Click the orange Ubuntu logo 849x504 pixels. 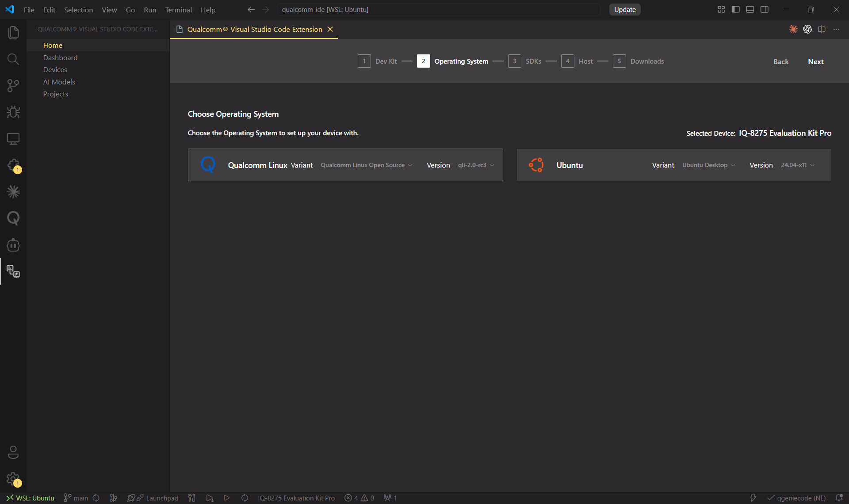point(536,165)
